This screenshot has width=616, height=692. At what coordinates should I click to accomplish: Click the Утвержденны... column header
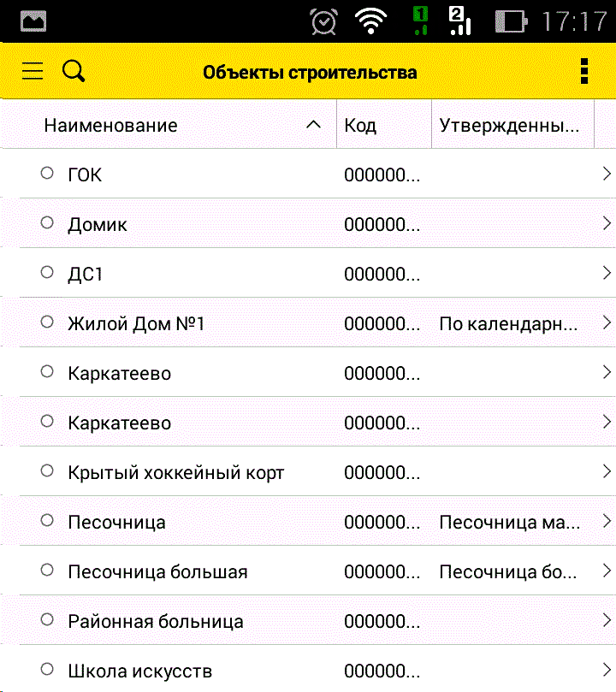point(511,125)
